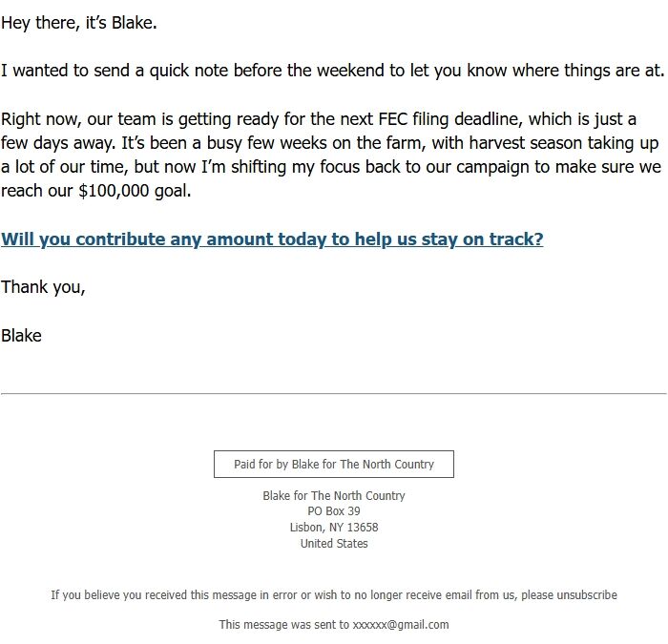Click the 'Lisbon, NY 13658' line

(x=334, y=528)
